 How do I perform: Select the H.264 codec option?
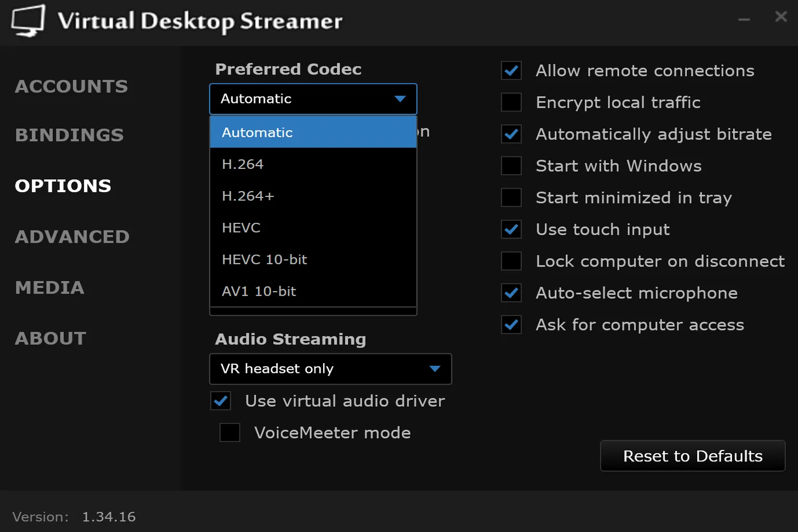(313, 164)
